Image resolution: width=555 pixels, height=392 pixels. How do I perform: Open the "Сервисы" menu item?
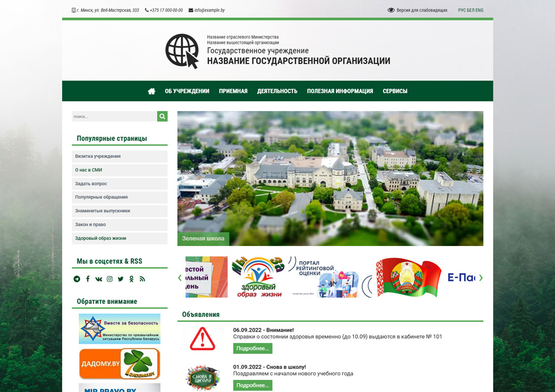pyautogui.click(x=395, y=91)
